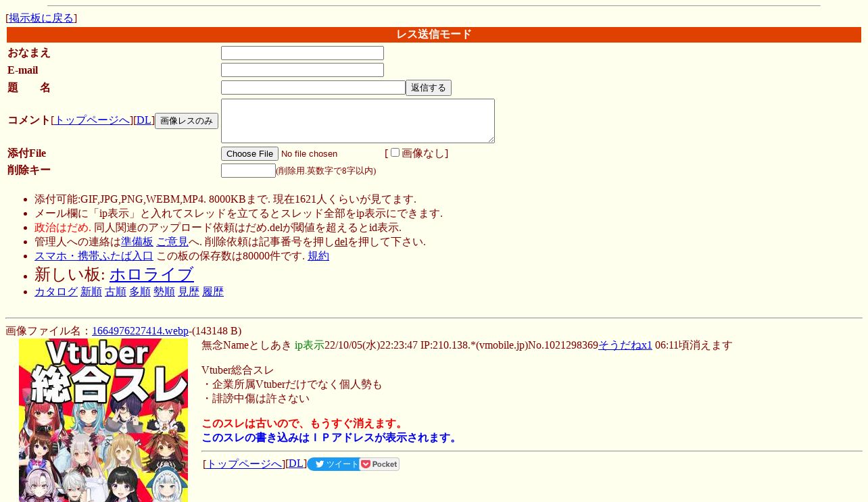Open the 準備板 link
Viewport: 868px width, 502px height.
click(137, 242)
